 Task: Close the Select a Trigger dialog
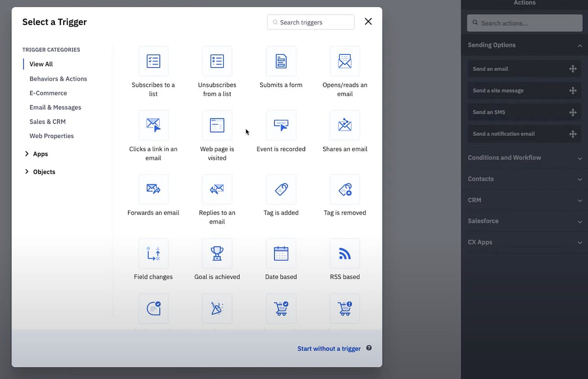(368, 22)
